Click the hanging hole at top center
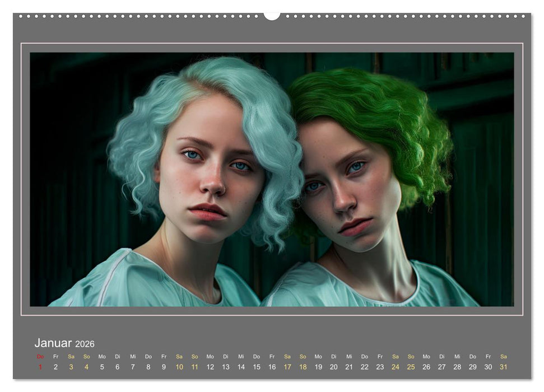This screenshot has width=544, height=392. (x=272, y=16)
